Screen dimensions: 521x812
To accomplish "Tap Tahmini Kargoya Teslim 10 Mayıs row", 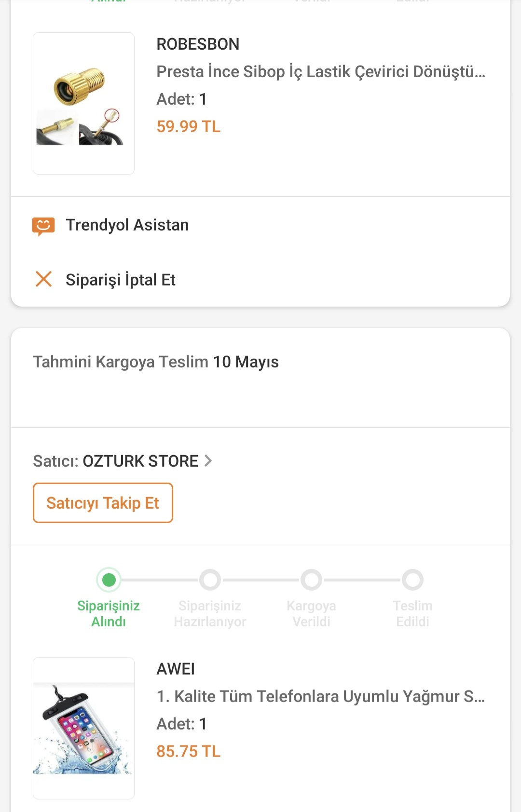I will coord(260,378).
